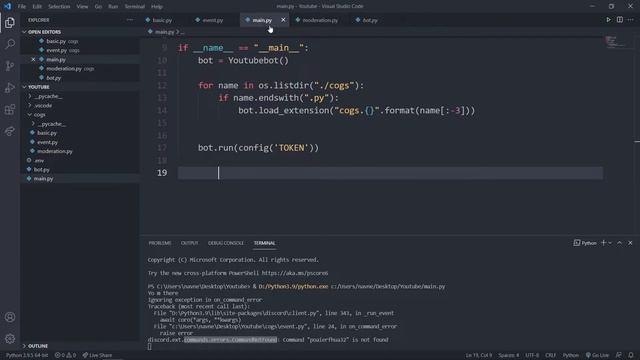
Task: Open editor More Actions ellipsis
Action: [x=631, y=20]
